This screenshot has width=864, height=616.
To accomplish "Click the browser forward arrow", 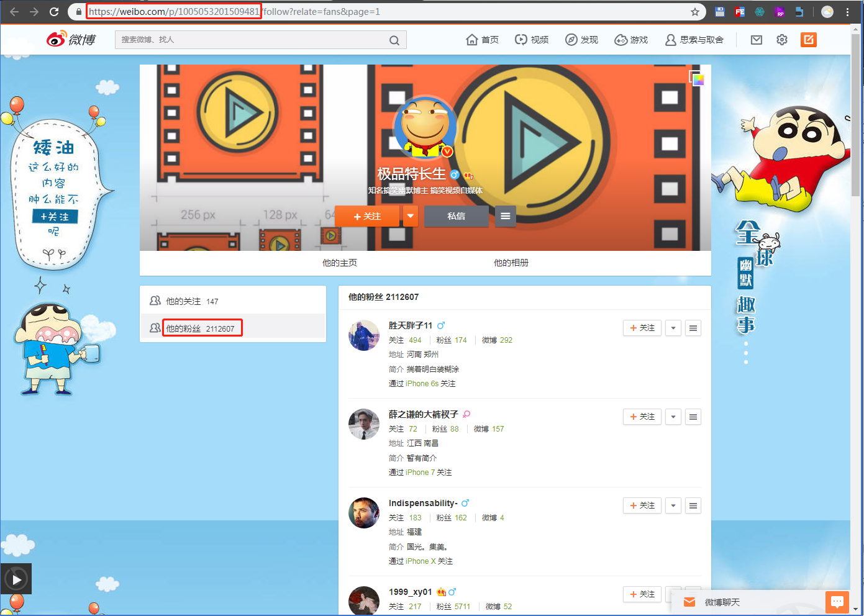I will [34, 12].
